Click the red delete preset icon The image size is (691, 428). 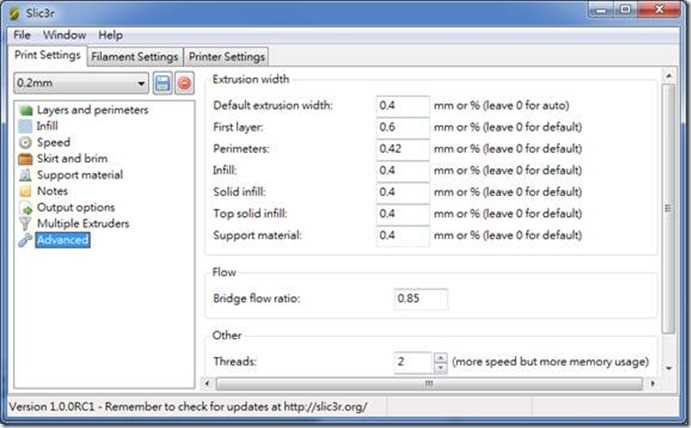184,83
